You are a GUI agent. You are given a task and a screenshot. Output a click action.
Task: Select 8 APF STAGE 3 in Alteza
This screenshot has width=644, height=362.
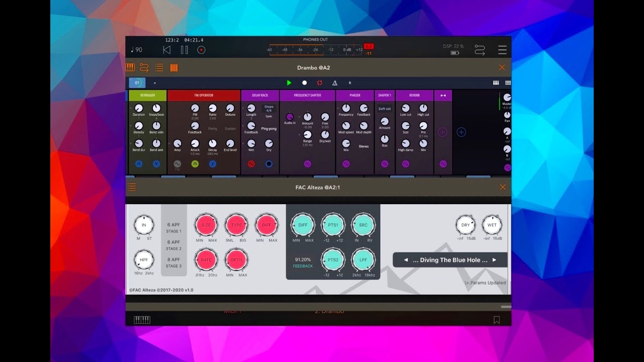174,262
